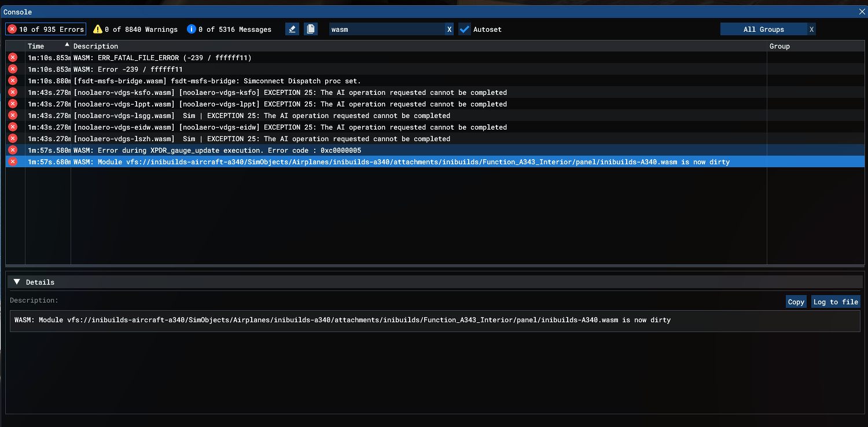This screenshot has width=868, height=427.
Task: Click into the wasm search field
Action: (386, 29)
